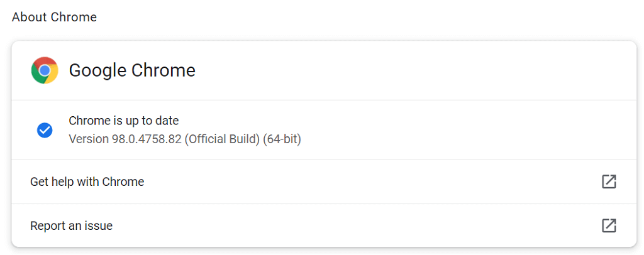Click the word Version in status line
This screenshot has width=644, height=255.
pos(88,139)
